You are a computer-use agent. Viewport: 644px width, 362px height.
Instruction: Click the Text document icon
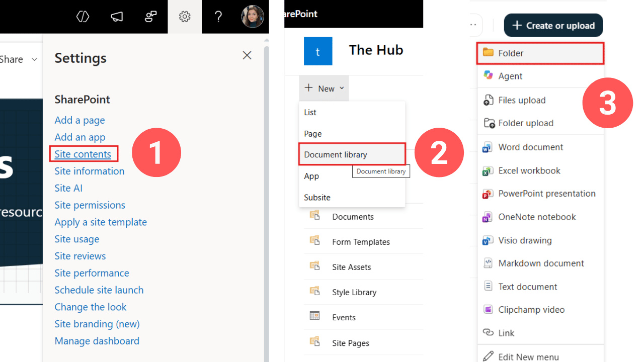pos(488,286)
